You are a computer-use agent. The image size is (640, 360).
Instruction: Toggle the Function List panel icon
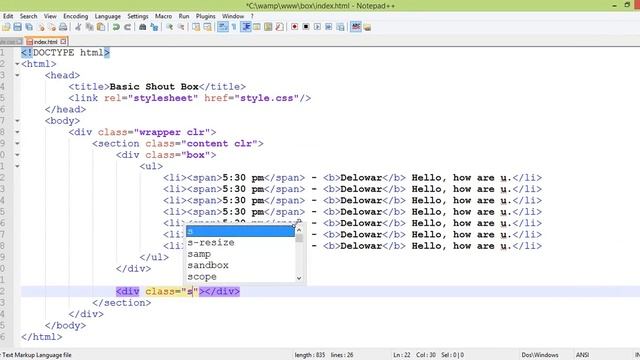pyautogui.click(x=280, y=27)
